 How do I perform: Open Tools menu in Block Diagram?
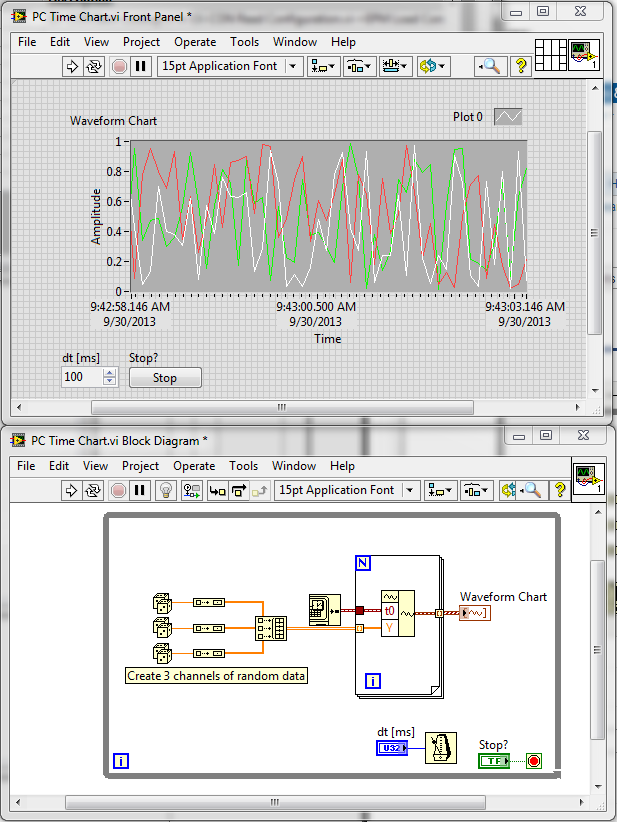coord(243,466)
